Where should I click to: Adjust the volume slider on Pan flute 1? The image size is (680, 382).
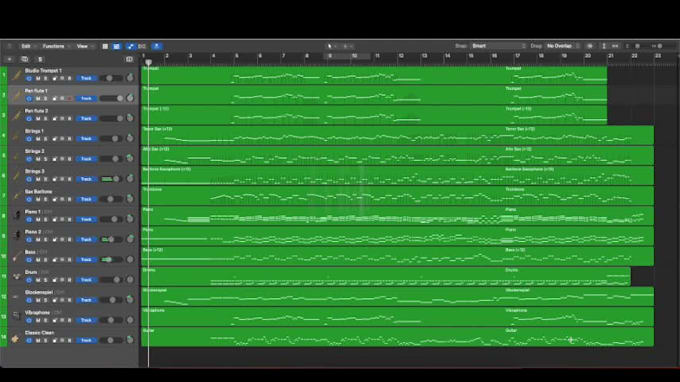pyautogui.click(x=111, y=98)
